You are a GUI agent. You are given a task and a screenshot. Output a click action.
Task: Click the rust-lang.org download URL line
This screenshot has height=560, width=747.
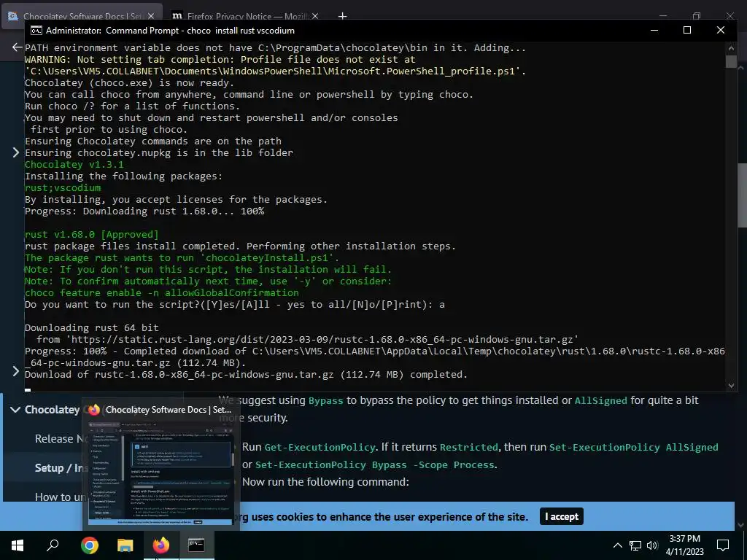(308, 340)
